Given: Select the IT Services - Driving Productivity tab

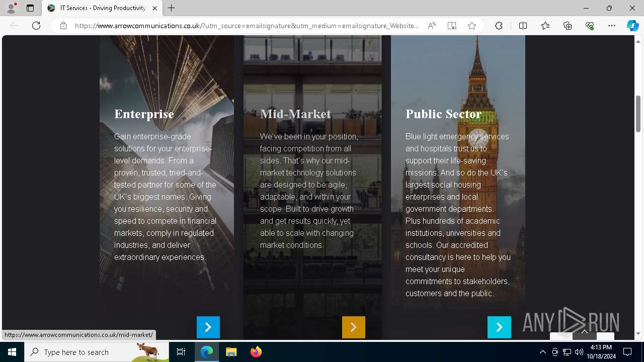Looking at the screenshot, I should click(102, 8).
